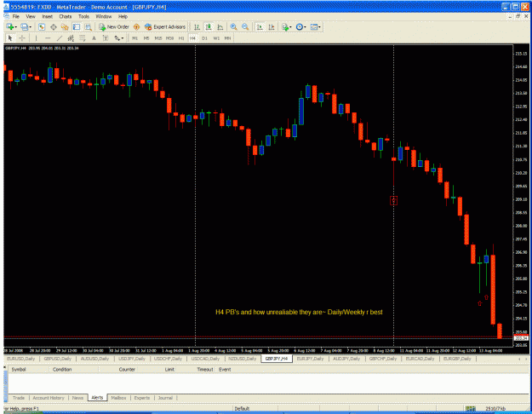532x414 pixels.
Task: Switch to the USDJPY,Daily chart tab
Action: coord(132,359)
